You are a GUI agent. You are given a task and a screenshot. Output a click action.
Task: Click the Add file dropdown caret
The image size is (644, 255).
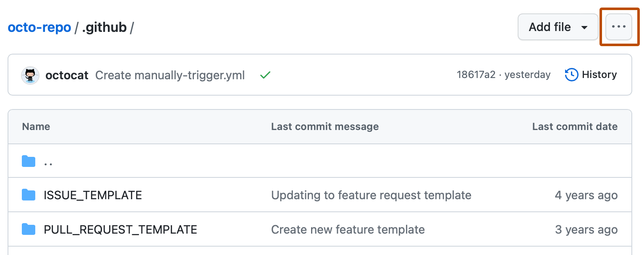(x=584, y=27)
